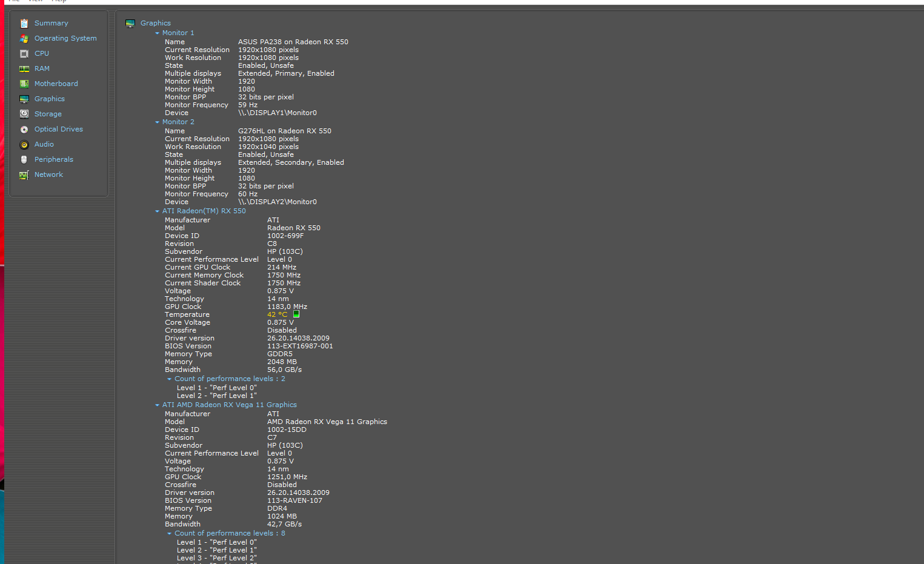Image resolution: width=924 pixels, height=564 pixels.
Task: Open the Storage section
Action: (x=48, y=114)
